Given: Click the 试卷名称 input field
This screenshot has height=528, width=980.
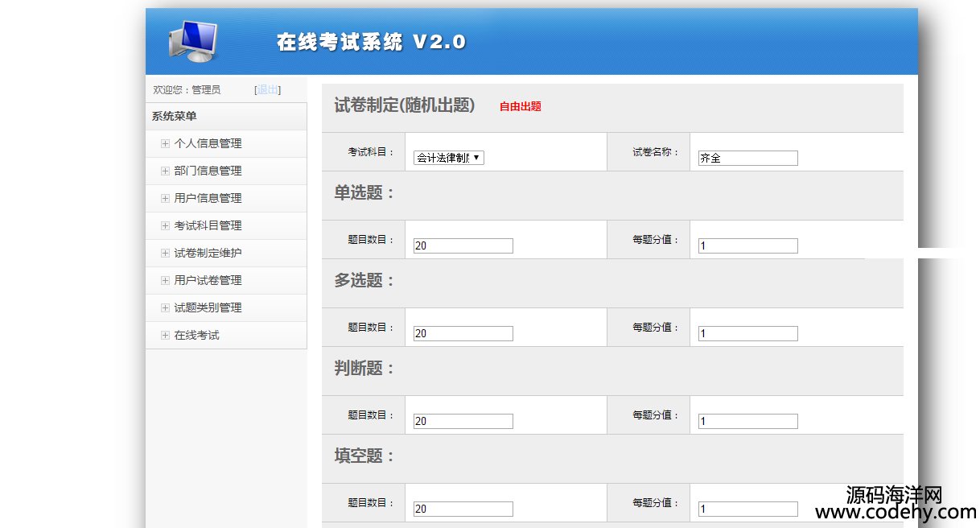Looking at the screenshot, I should 747,159.
